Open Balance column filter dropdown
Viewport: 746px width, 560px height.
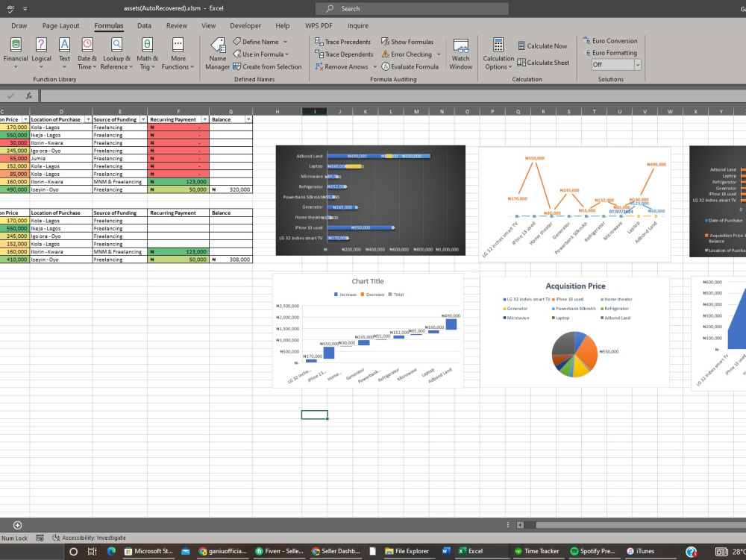248,119
